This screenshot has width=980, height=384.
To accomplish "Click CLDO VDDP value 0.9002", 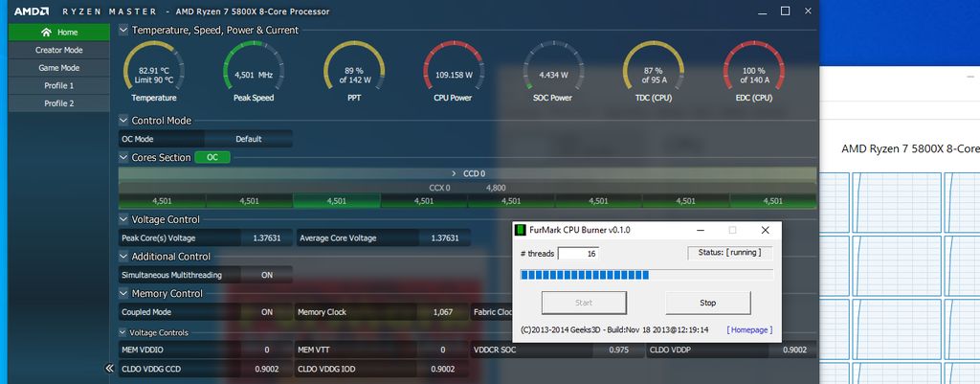I will pyautogui.click(x=794, y=350).
